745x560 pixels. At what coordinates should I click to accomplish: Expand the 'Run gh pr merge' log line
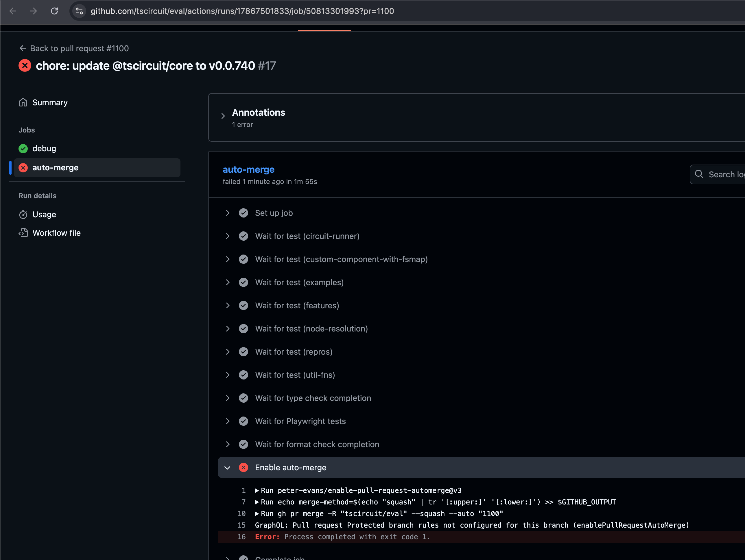(x=257, y=513)
